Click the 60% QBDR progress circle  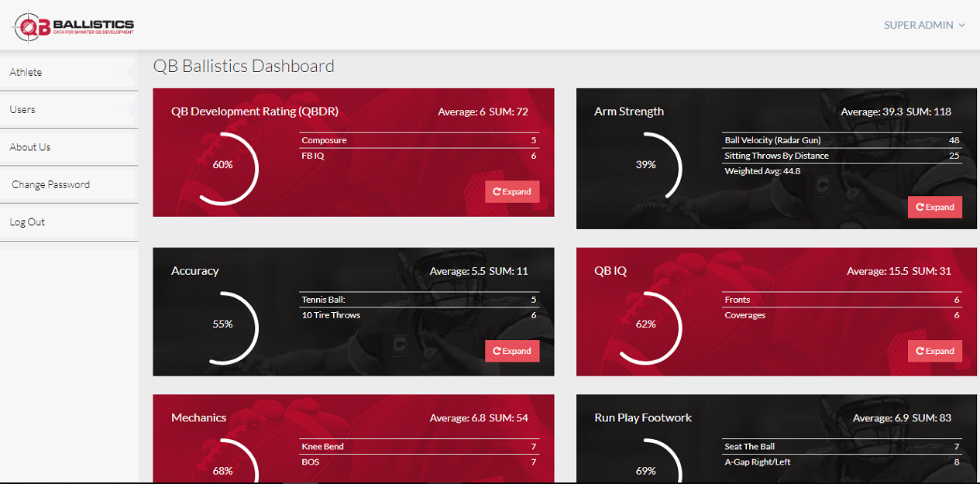coord(223,165)
